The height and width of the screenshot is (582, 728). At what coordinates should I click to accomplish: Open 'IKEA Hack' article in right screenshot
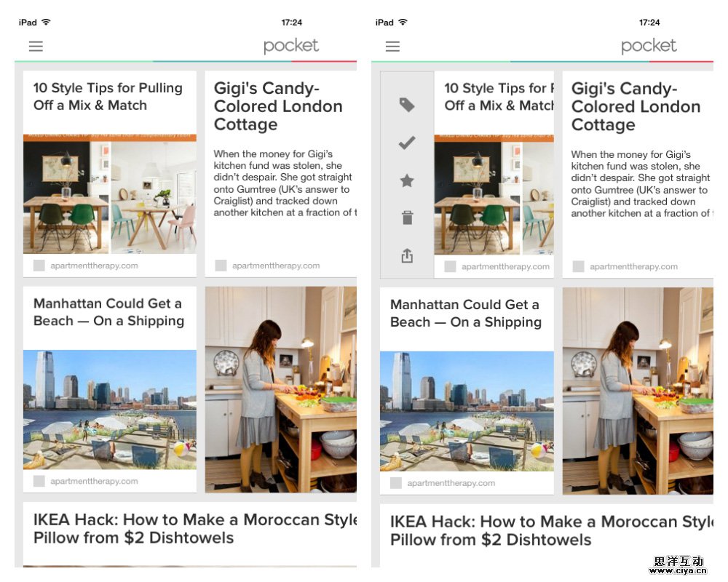coord(547,536)
